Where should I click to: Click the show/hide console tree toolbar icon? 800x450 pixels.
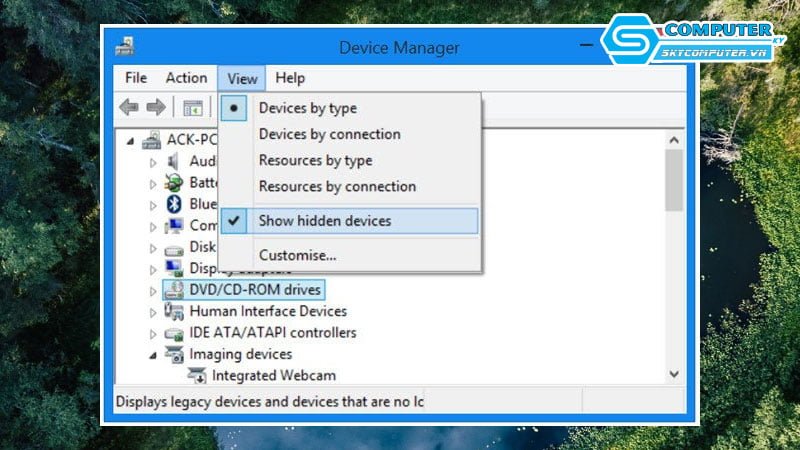click(x=193, y=108)
